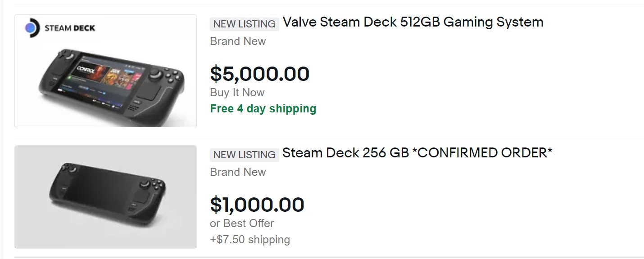Image resolution: width=644 pixels, height=259 pixels.
Task: Click the +$7.50 shipping text
Action: (250, 240)
